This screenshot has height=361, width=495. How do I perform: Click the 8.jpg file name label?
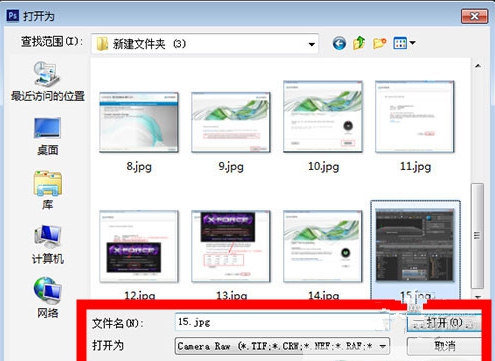coord(139,166)
